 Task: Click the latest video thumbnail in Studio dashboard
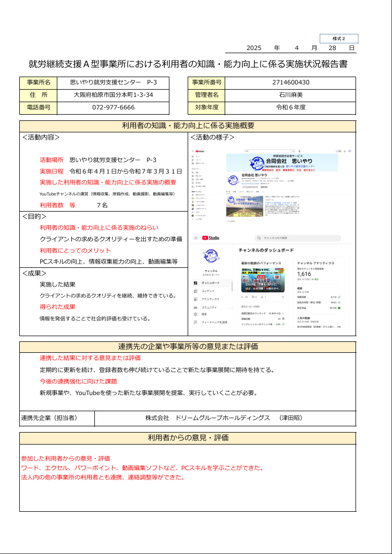click(263, 279)
